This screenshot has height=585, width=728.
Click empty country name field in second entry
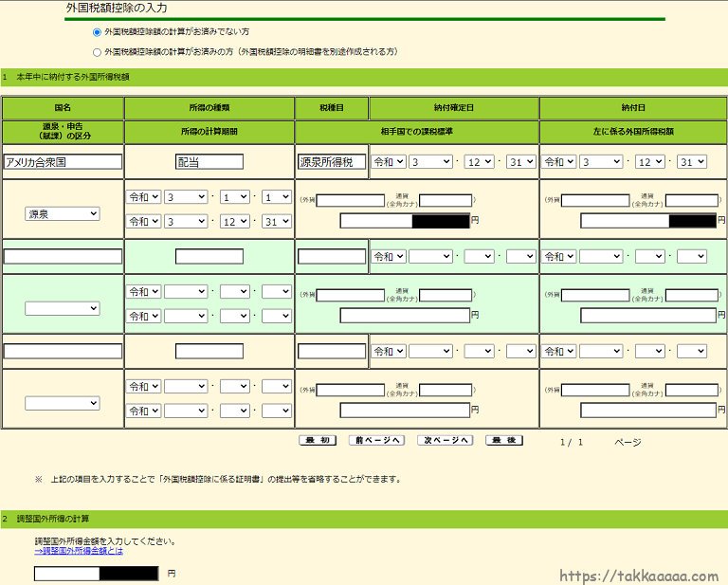click(63, 256)
